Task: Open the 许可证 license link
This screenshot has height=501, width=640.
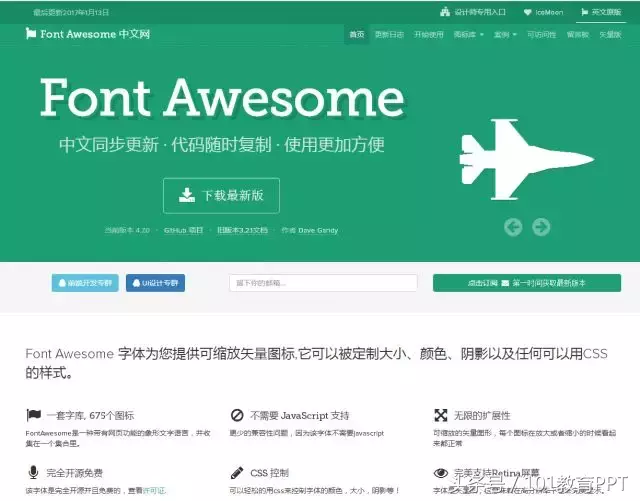Action: pos(154,490)
